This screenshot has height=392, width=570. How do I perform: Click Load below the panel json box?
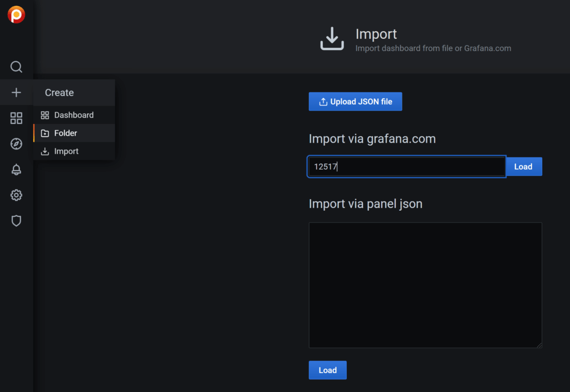click(x=327, y=370)
